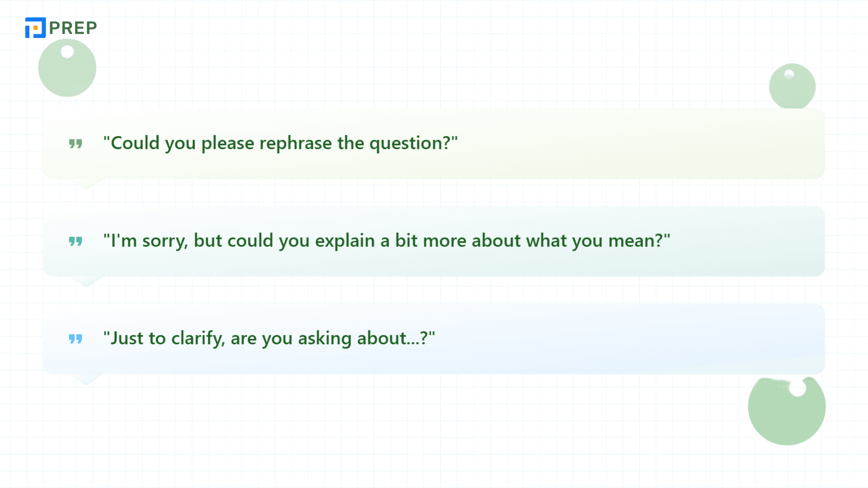Click the teal quote mark icon
Viewport: 868px width, 488px height.
[x=75, y=241]
